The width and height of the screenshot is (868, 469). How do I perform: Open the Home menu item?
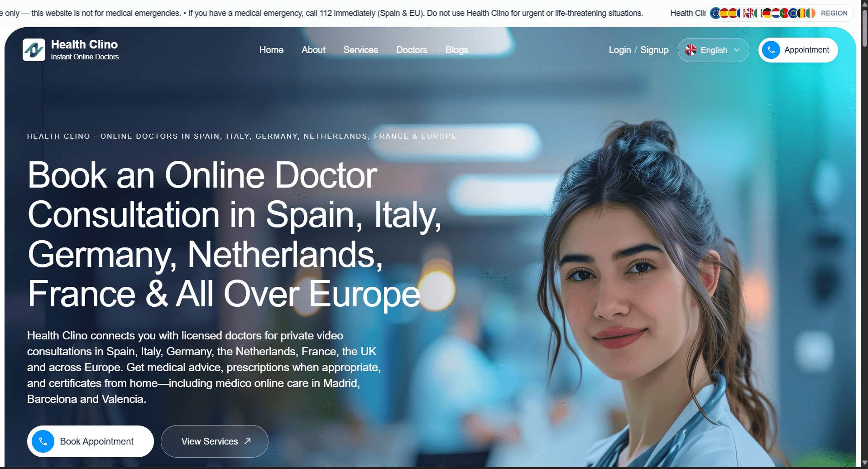click(x=271, y=50)
